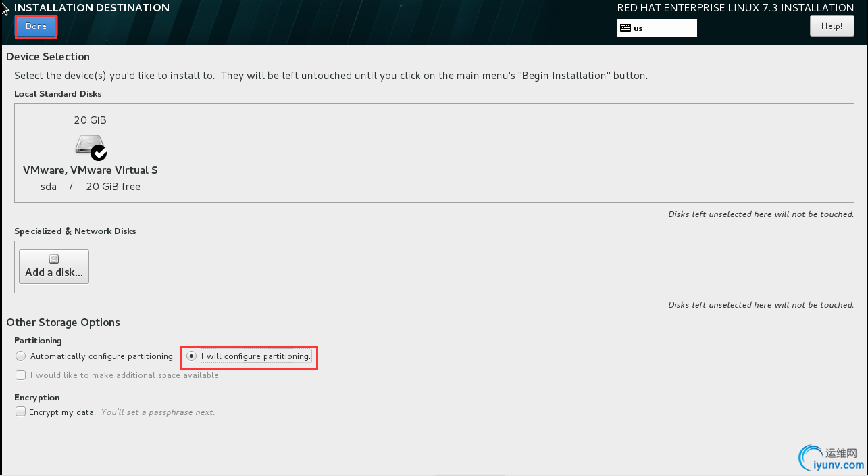Select I will configure partitioning radio
This screenshot has width=868, height=476.
click(192, 356)
